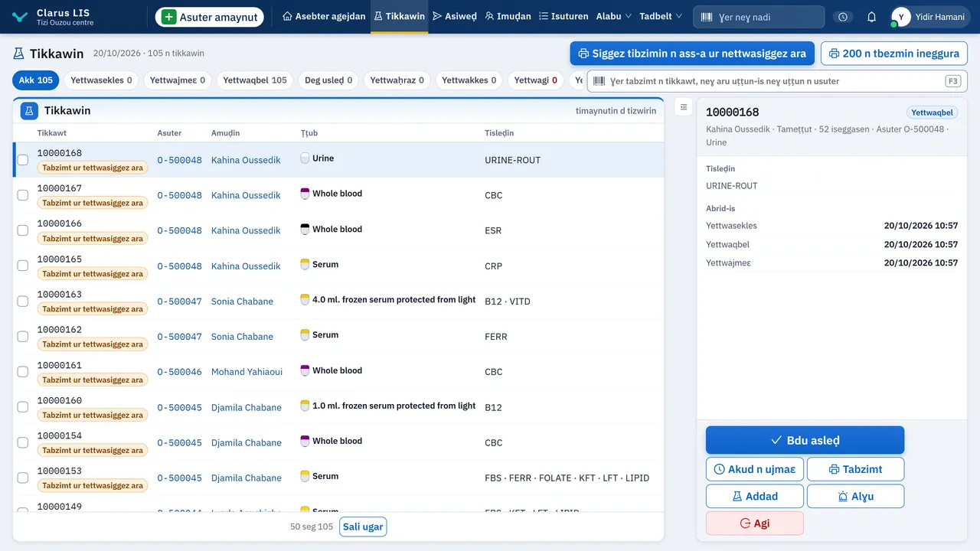Expand the Alabu dropdown menu

click(x=614, y=17)
